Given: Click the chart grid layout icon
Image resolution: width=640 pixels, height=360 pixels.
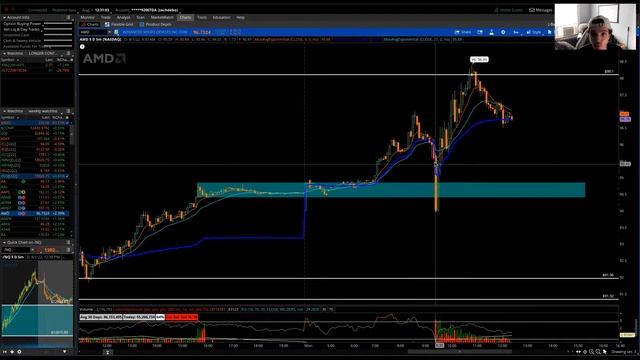Looking at the screenshot, I should coord(480,32).
